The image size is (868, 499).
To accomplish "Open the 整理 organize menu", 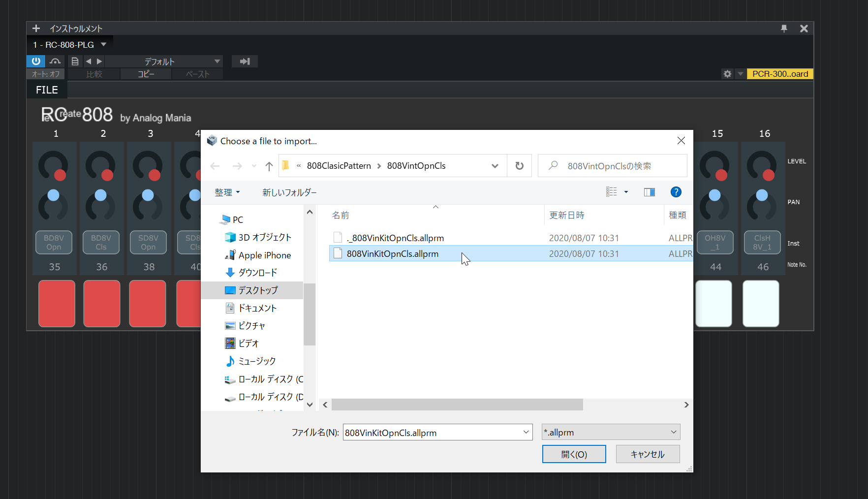I will [227, 192].
